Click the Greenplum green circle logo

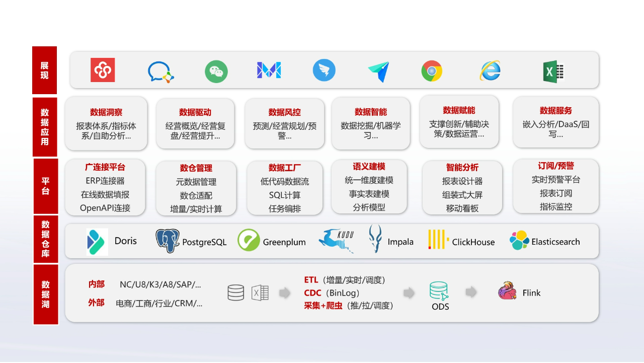coord(249,240)
